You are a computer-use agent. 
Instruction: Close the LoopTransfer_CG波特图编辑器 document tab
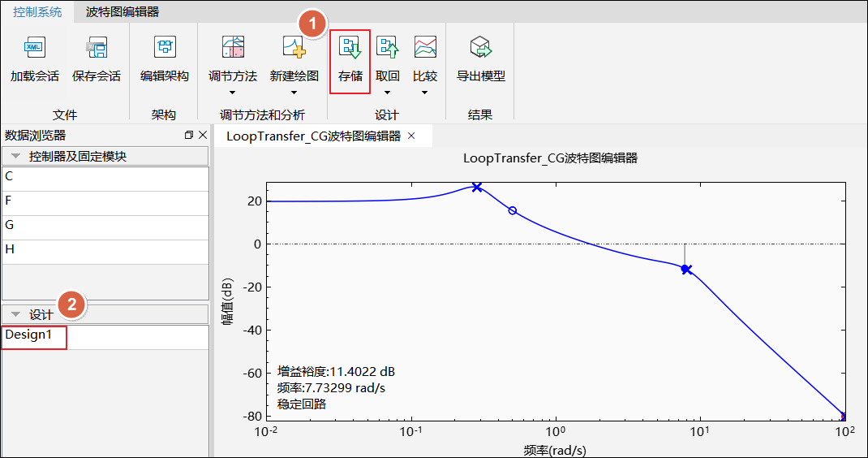point(411,136)
